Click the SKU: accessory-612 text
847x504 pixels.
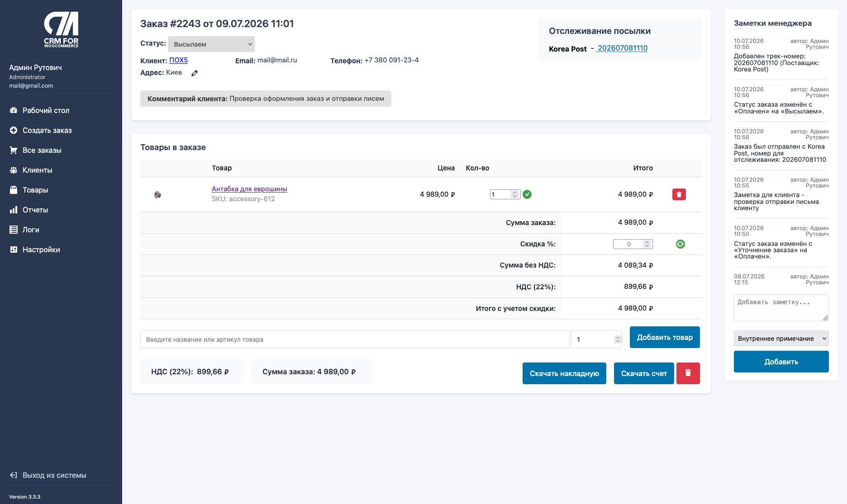coord(243,199)
